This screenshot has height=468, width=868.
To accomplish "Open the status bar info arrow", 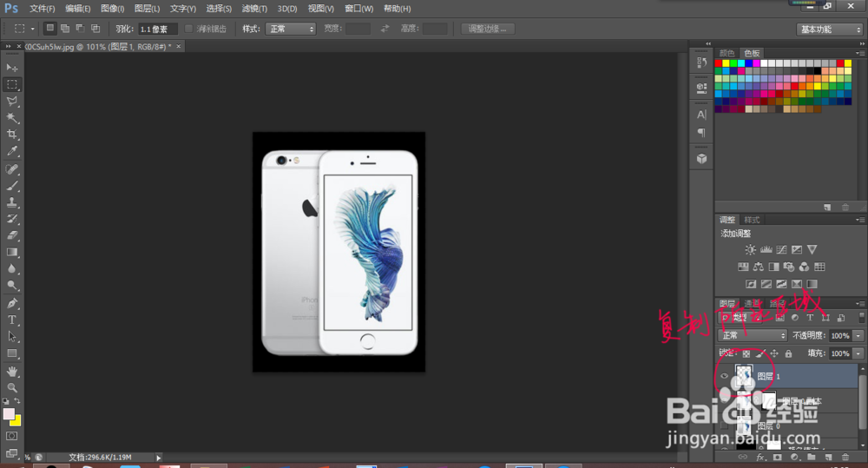I will (158, 458).
